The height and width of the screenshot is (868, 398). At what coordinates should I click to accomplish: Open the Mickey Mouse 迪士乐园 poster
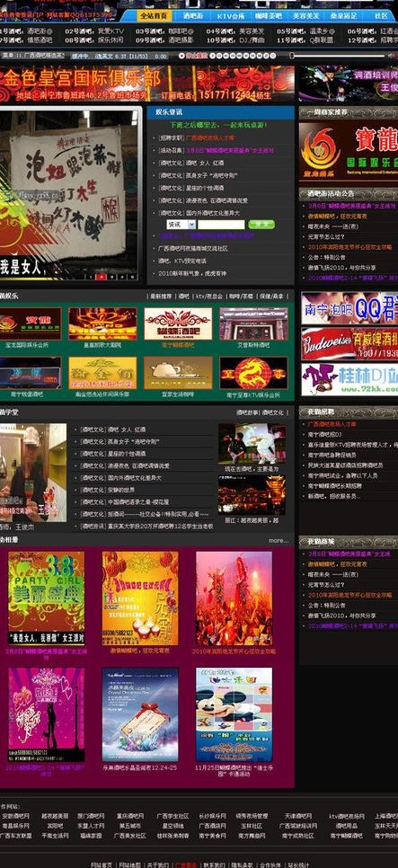click(x=234, y=714)
